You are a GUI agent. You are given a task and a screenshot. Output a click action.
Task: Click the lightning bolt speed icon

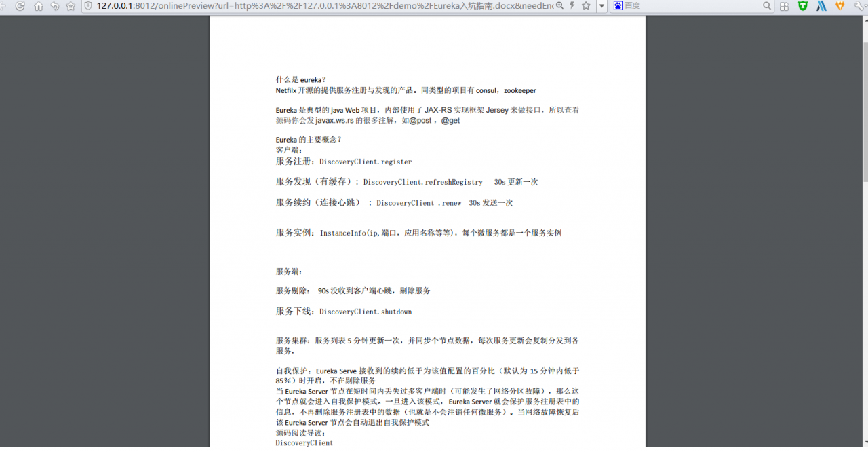click(x=572, y=5)
